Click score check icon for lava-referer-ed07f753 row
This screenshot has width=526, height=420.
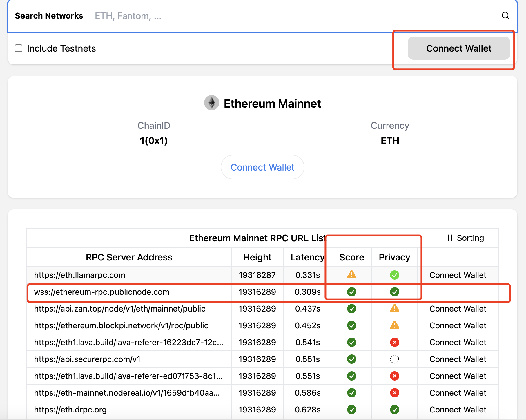point(352,376)
